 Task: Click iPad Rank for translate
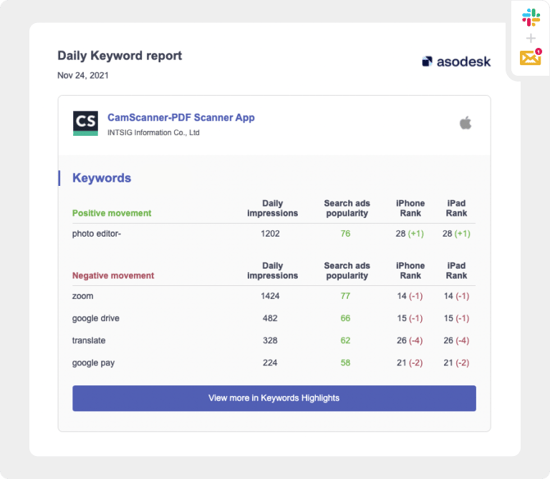click(456, 340)
